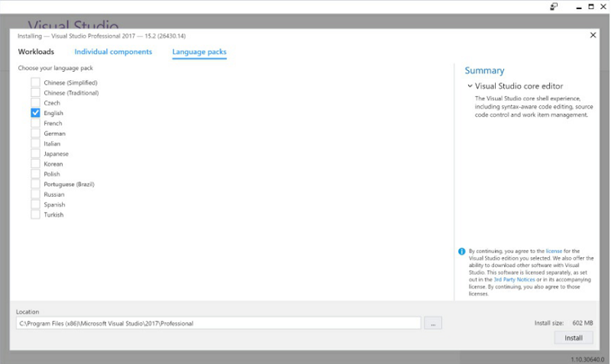
Task: Click the Visual Studio core editor description text
Action: 533,107
